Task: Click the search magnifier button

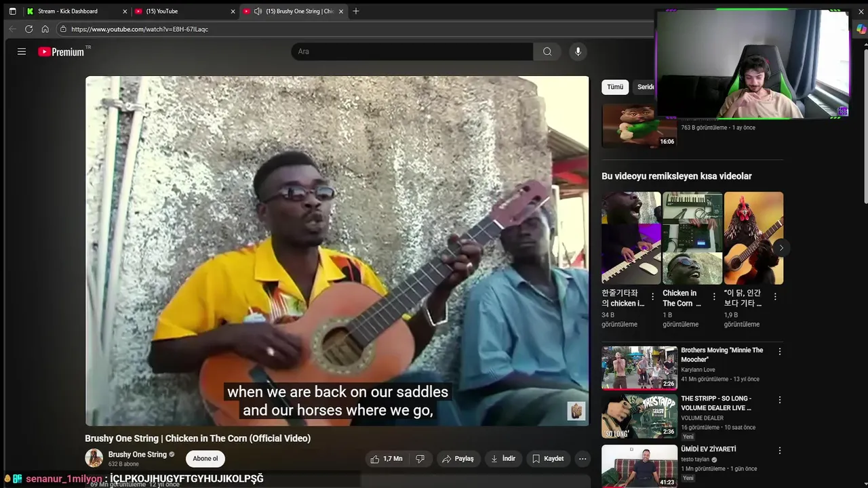Action: click(x=547, y=52)
